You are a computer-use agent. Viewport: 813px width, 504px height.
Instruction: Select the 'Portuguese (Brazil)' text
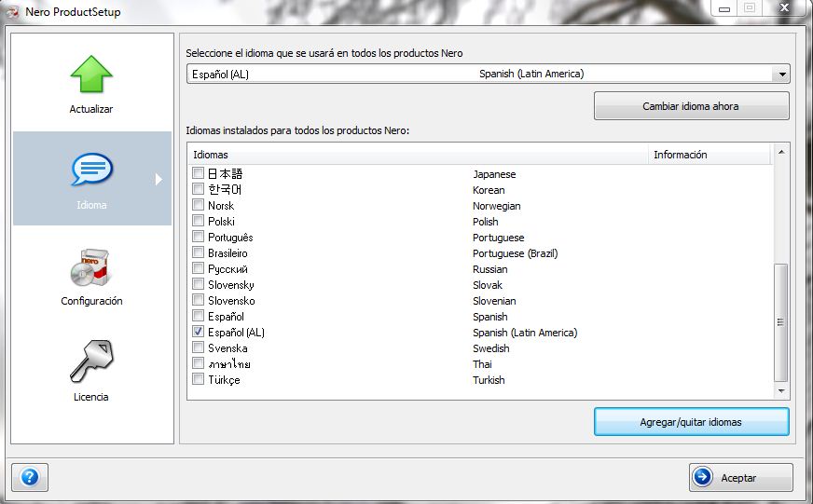click(515, 253)
